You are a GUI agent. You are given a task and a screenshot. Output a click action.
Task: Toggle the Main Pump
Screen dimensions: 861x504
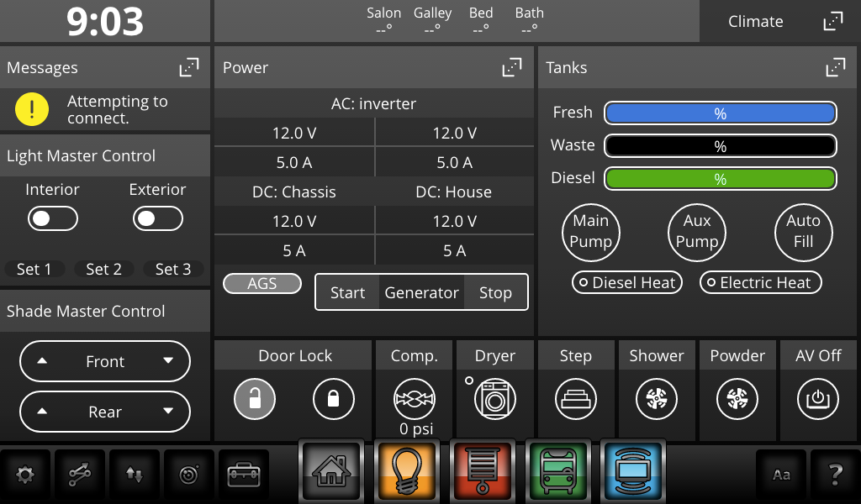[590, 232]
